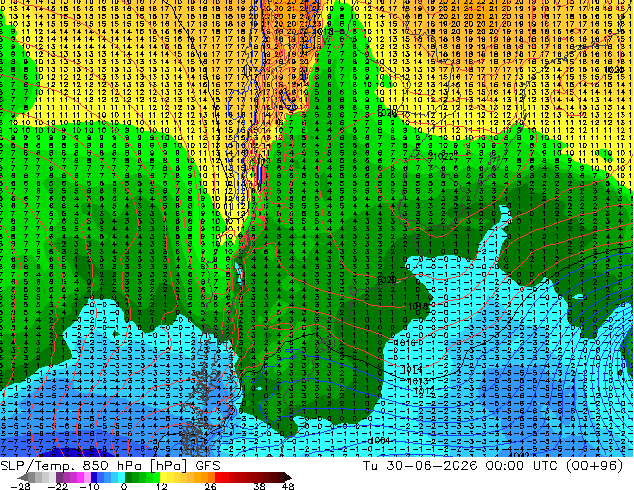
Task: Click the 1022 isobar label on the map
Action: 442,156
